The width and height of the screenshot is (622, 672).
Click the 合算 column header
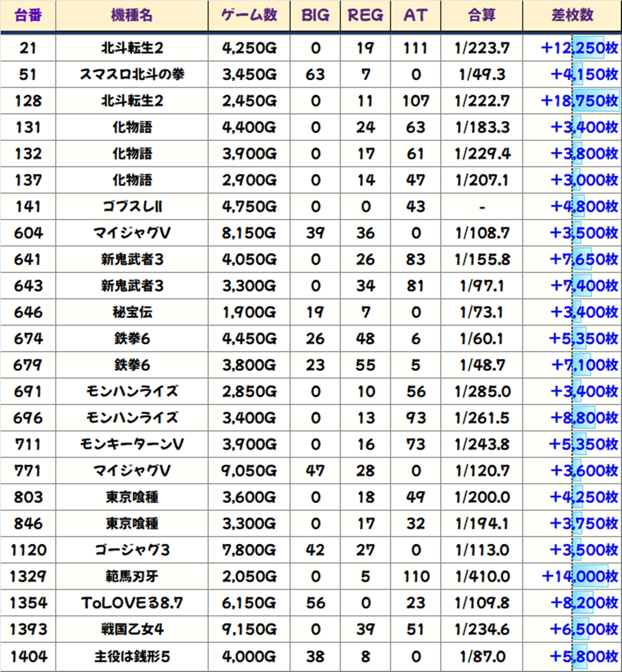tap(481, 16)
